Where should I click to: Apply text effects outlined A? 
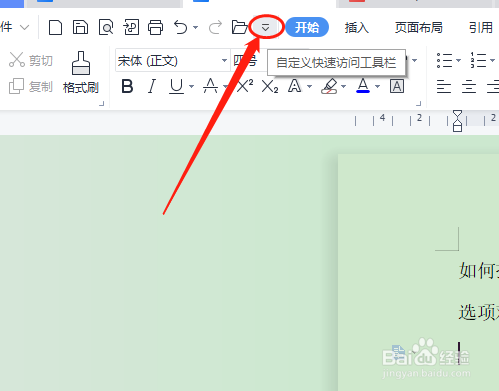(295, 86)
